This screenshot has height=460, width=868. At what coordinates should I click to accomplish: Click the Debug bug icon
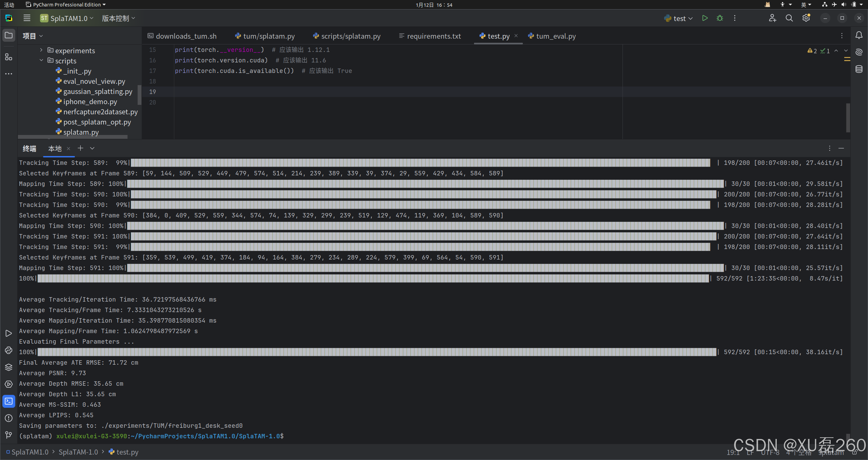tap(720, 18)
